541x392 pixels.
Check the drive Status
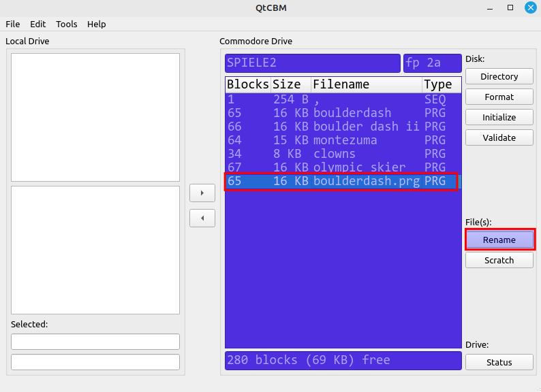[499, 363]
